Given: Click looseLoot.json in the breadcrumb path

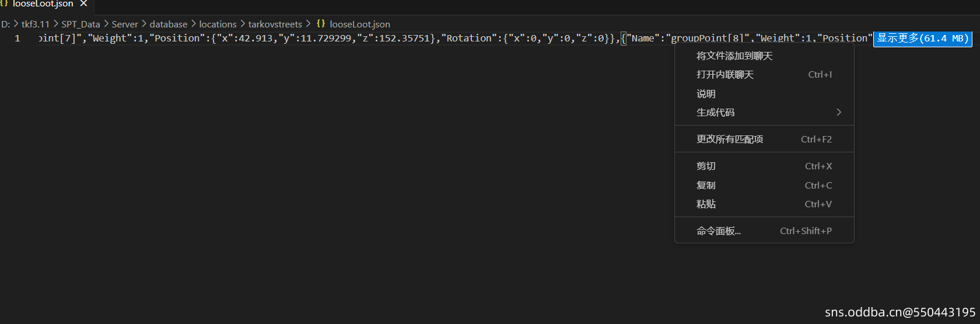Looking at the screenshot, I should pos(360,24).
